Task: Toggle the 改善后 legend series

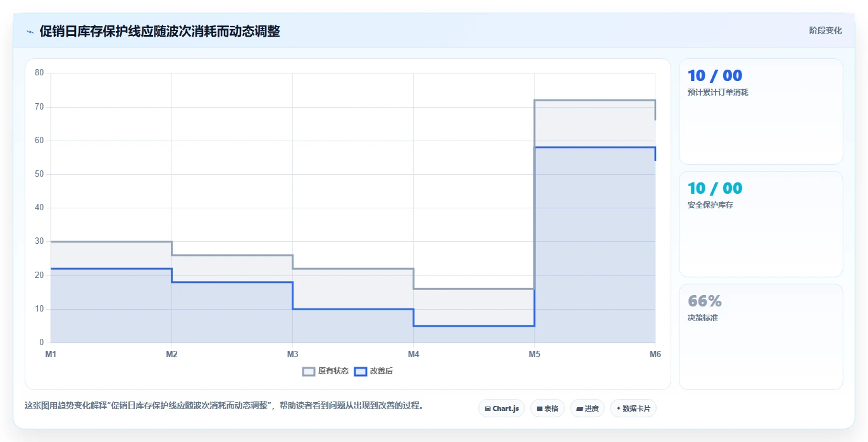Action: [373, 371]
